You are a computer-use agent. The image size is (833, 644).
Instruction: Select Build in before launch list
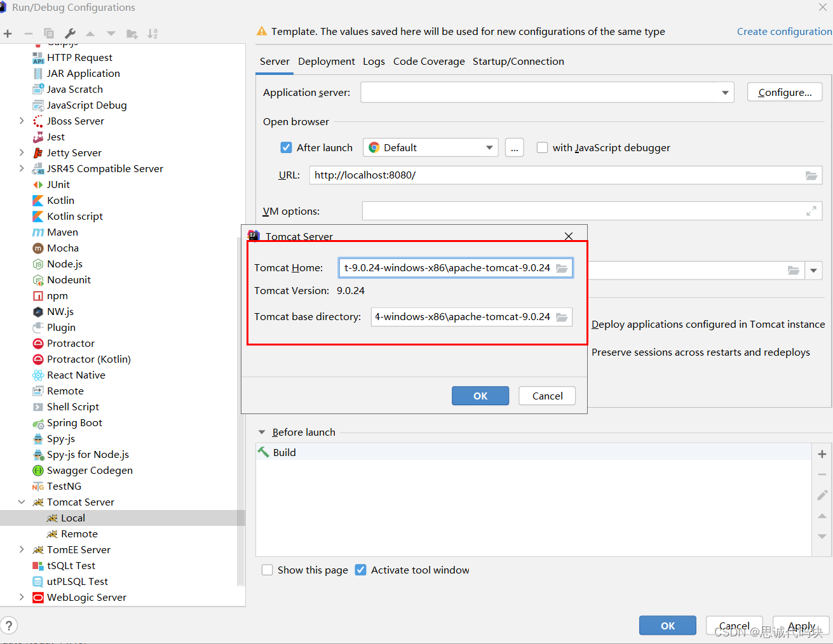[534, 453]
